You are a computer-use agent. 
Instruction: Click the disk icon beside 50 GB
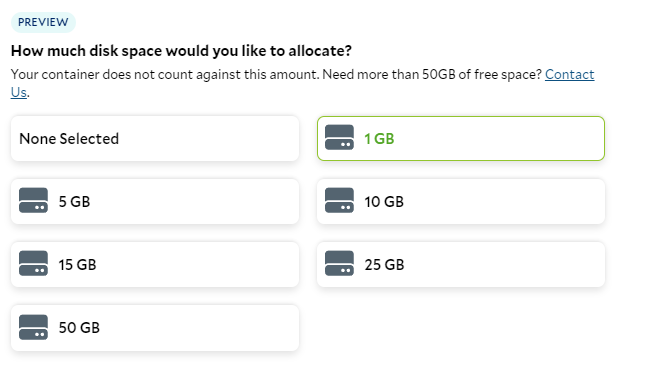pyautogui.click(x=33, y=327)
